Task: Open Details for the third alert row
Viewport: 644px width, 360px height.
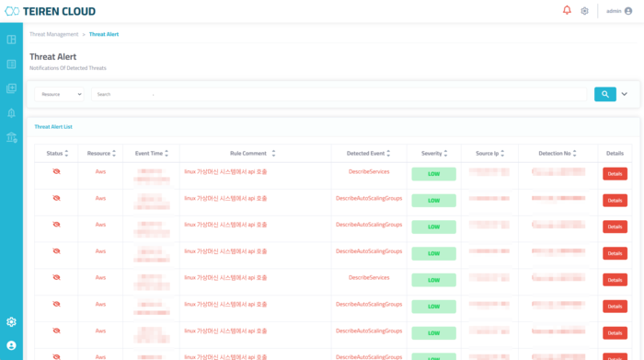Action: click(x=615, y=226)
